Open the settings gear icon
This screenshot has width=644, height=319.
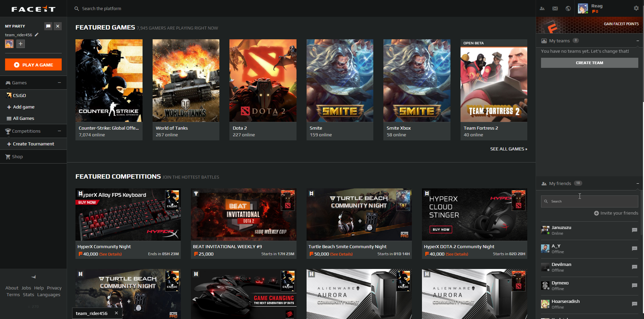[636, 8]
